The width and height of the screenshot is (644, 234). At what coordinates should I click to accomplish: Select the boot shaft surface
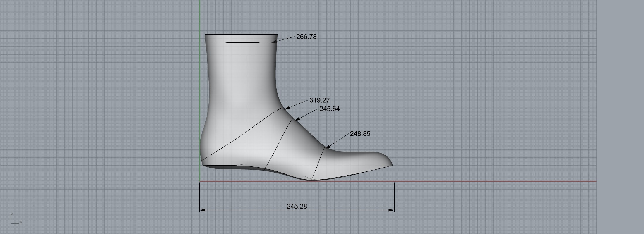pyautogui.click(x=241, y=76)
